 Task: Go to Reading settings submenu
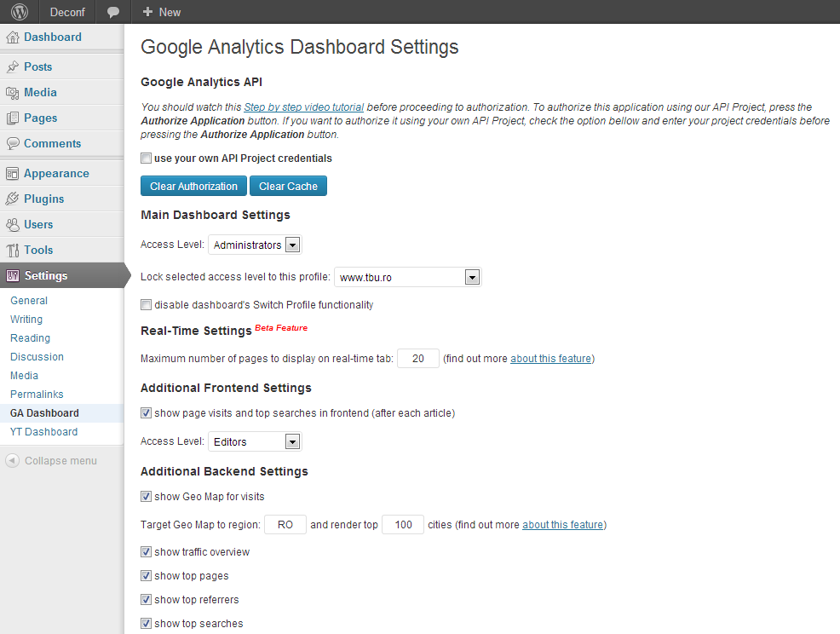click(x=30, y=338)
